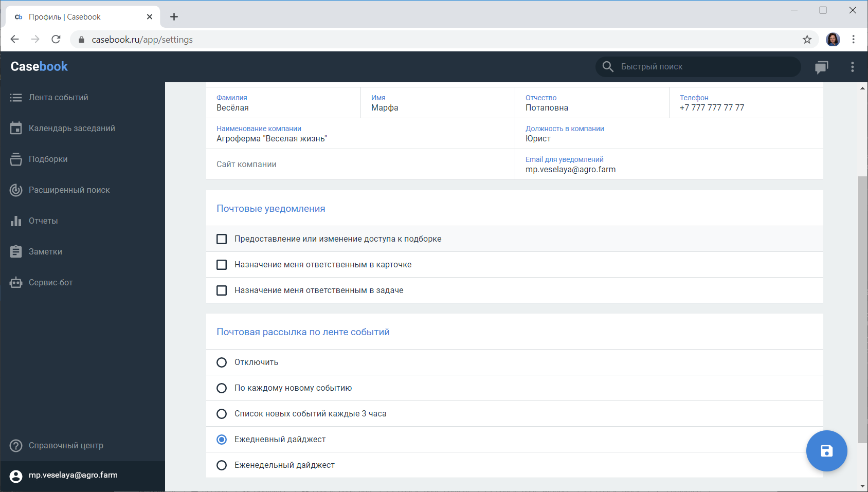This screenshot has width=868, height=492.
Task: Select the Отключить radio option
Action: click(x=222, y=362)
